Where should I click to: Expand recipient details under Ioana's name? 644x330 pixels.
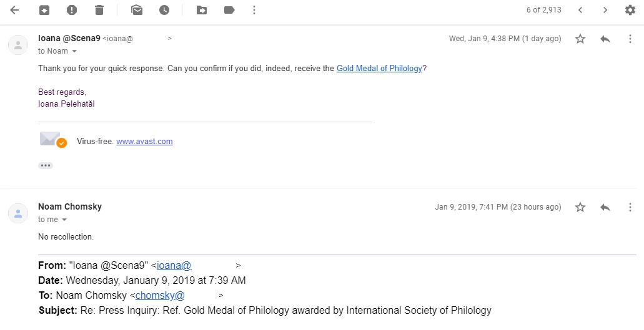click(74, 51)
